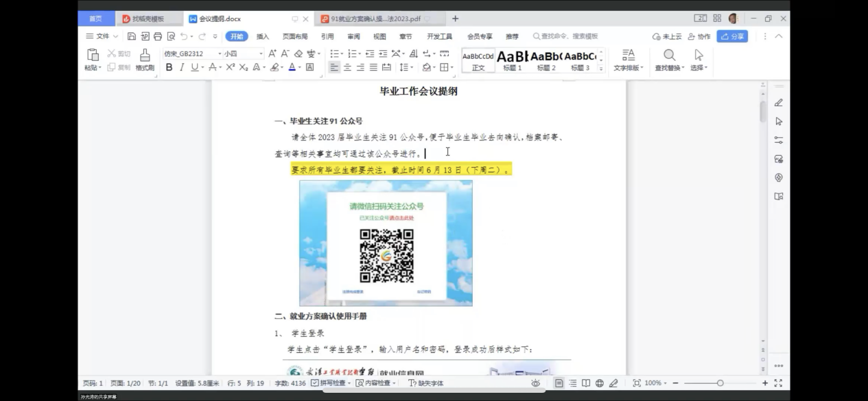868x401 pixels.
Task: Toggle bold formatting with the B icon
Action: (x=169, y=67)
